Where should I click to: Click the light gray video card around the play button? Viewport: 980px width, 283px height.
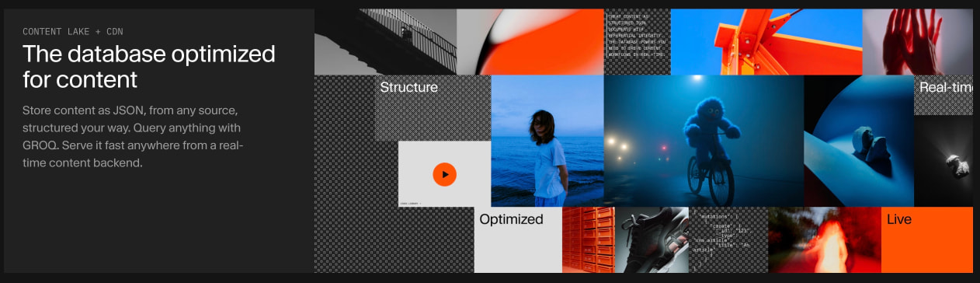click(444, 174)
